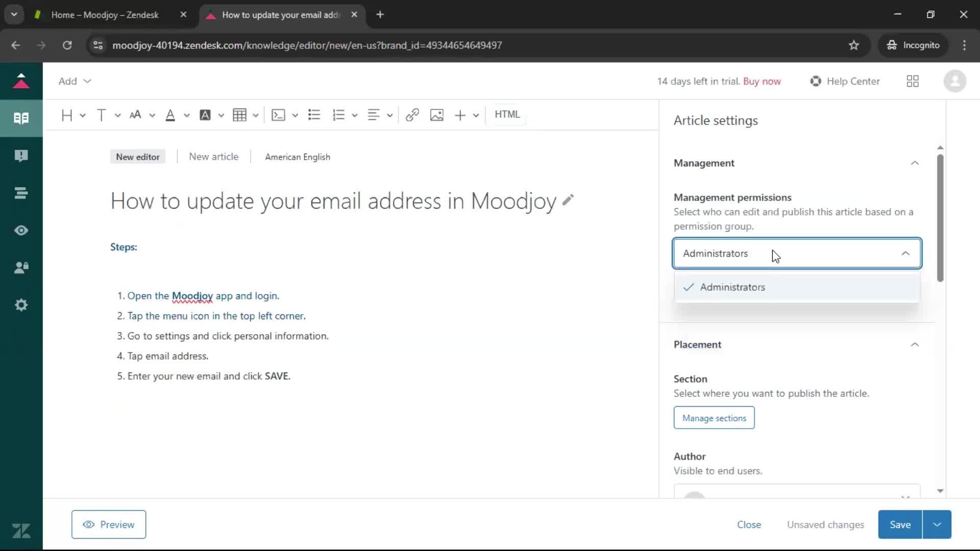Click the Zendesk logo at sidebar bottom
Screen dimensions: 980x551
(21, 531)
